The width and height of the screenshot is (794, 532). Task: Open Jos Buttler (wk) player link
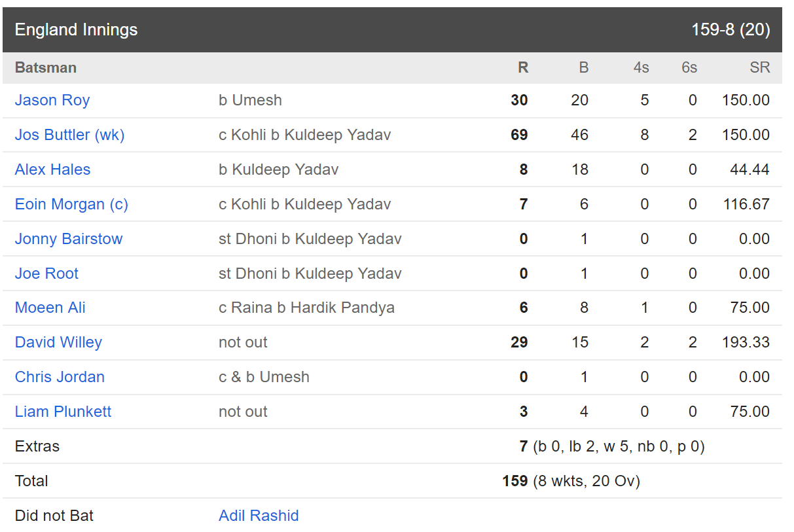69,135
